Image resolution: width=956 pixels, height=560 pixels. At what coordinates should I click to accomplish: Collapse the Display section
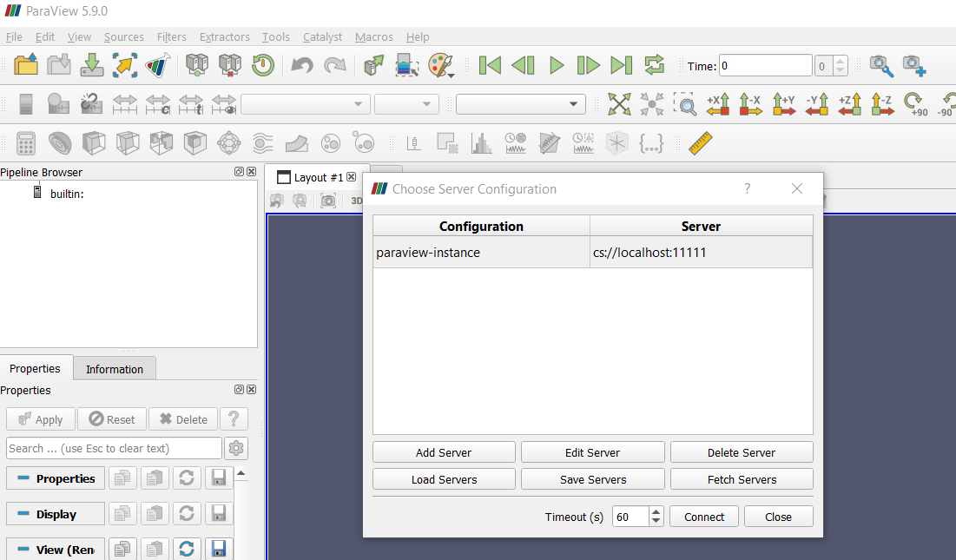point(56,514)
